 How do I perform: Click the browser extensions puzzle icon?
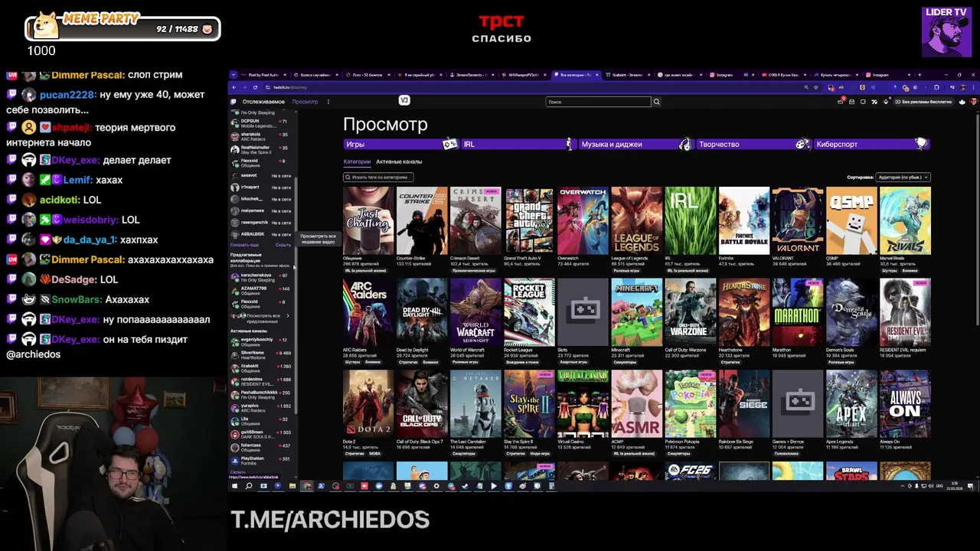tap(936, 87)
